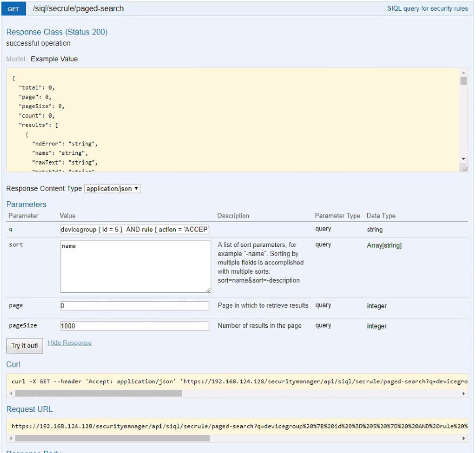This screenshot has height=453, width=476.
Task: Click the "total": 0 line in example
Action: pos(36,88)
